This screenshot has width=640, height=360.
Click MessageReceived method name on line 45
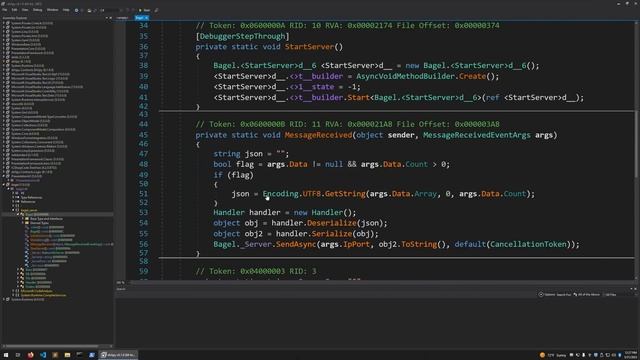[x=318, y=135]
